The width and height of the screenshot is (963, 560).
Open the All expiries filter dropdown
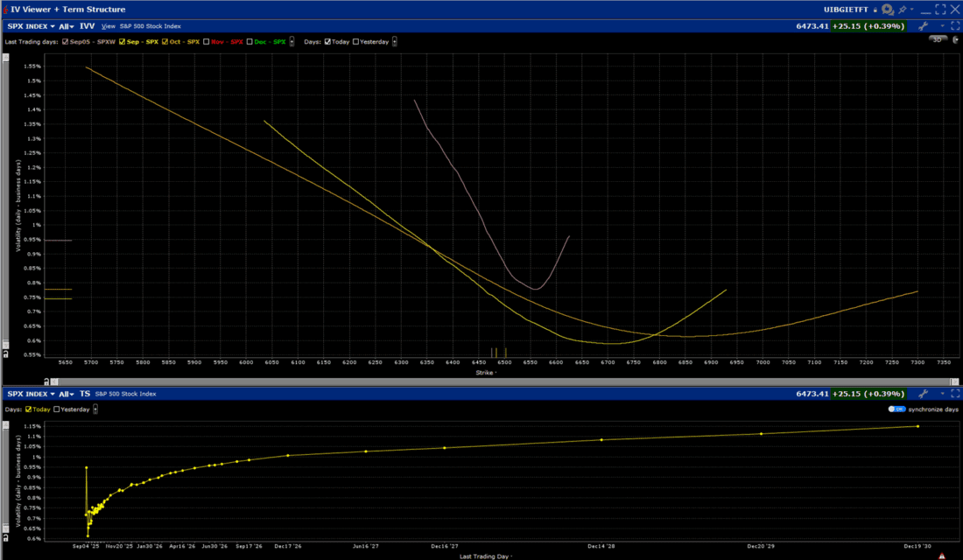(x=64, y=26)
